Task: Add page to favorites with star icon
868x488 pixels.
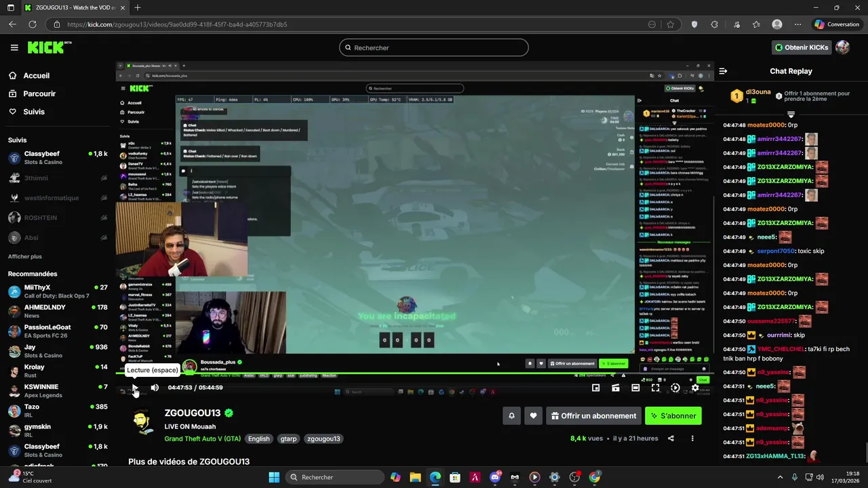Action: (x=671, y=24)
